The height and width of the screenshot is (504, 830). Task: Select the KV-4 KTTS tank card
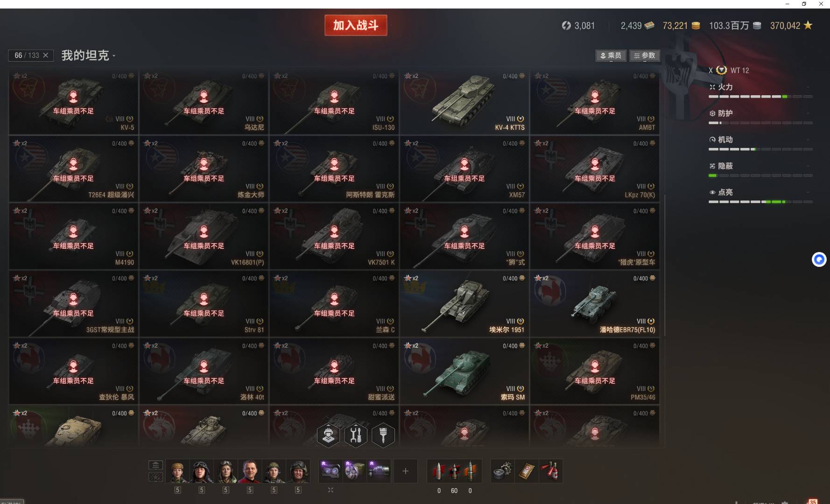pyautogui.click(x=464, y=102)
